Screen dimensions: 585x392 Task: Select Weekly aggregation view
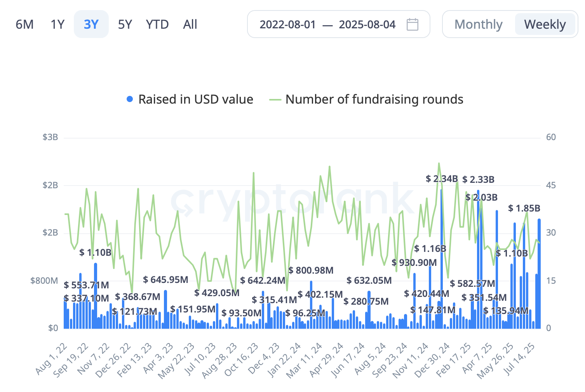(545, 24)
